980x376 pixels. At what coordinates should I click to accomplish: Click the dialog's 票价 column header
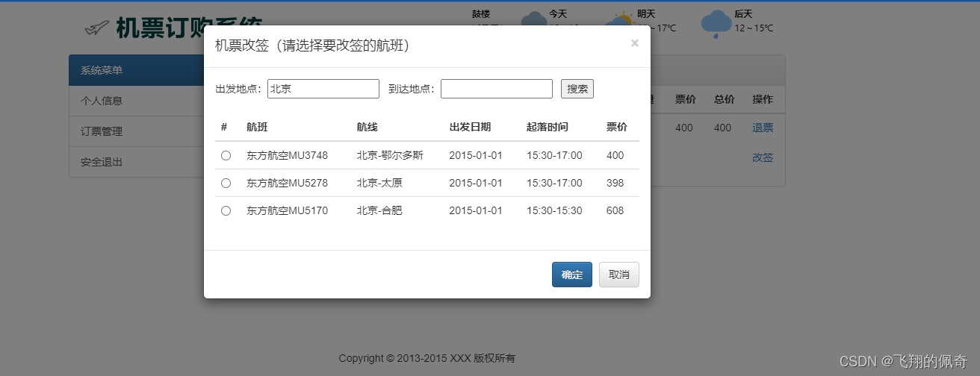(617, 127)
